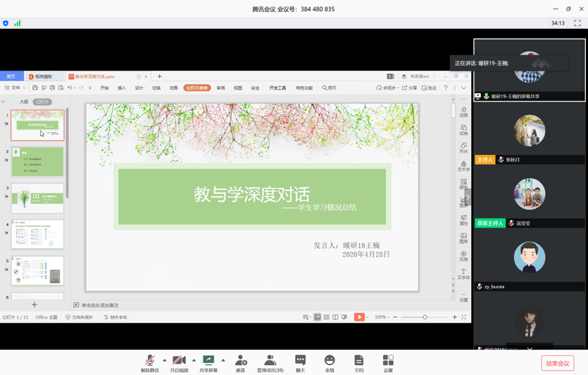Click the 共享屏幕 share screen icon
Screen dimensions: 588x375
click(x=208, y=361)
